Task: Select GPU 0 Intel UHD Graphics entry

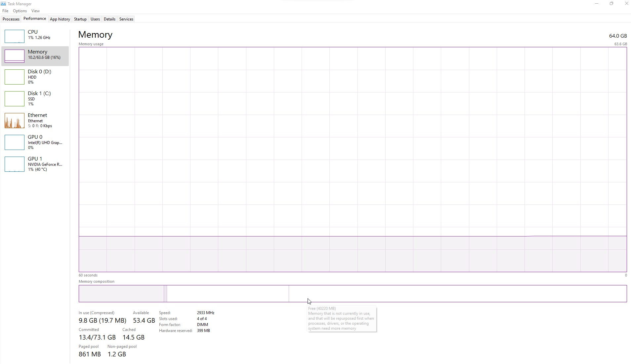Action: pyautogui.click(x=35, y=142)
